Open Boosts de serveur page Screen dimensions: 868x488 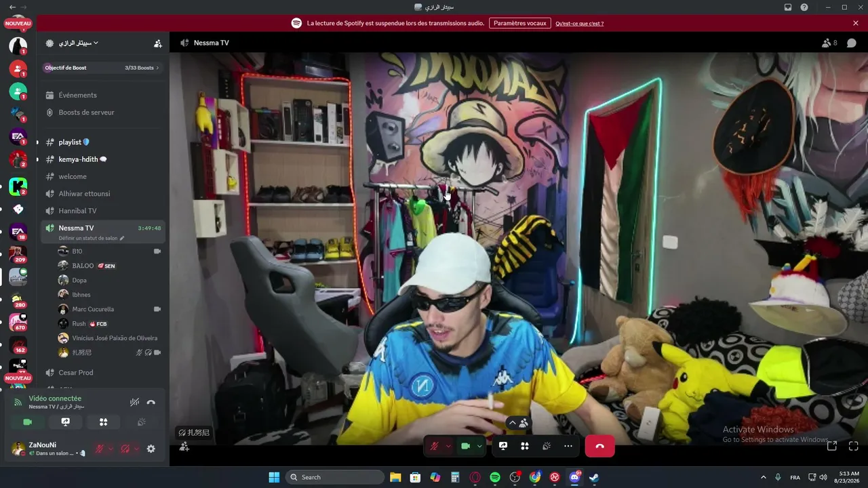click(x=103, y=113)
